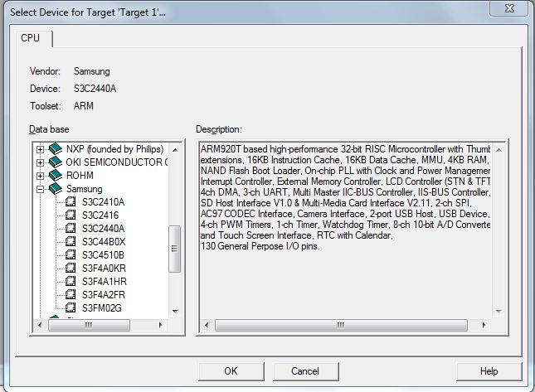The width and height of the screenshot is (535, 392).
Task: Click the Samsung vendor label in tree
Action: pos(85,189)
